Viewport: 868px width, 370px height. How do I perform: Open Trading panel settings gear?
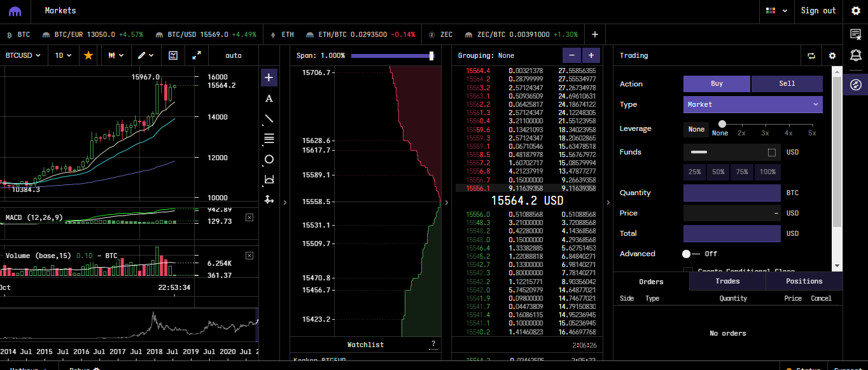832,55
